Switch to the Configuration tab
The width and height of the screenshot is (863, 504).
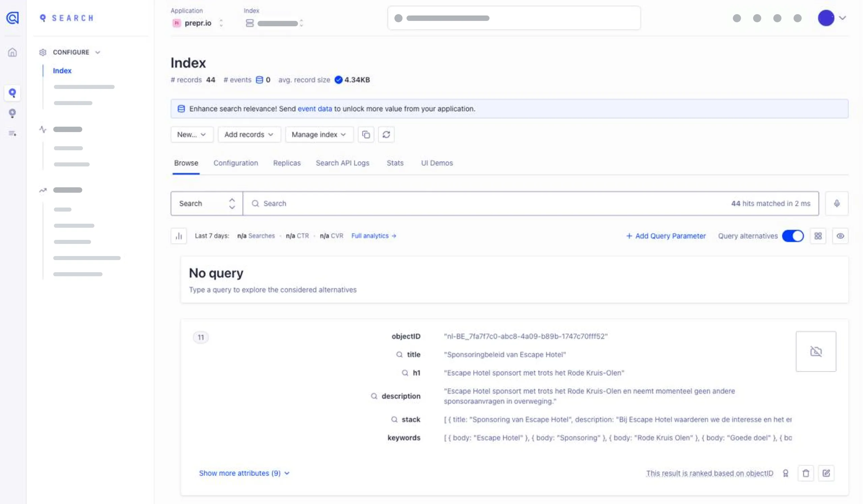point(236,163)
